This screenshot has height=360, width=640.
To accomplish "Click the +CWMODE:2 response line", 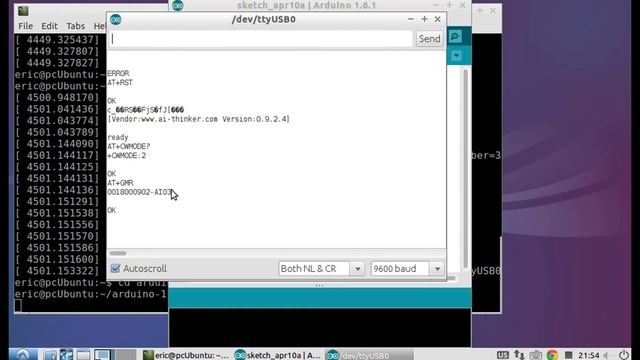I will tap(127, 156).
